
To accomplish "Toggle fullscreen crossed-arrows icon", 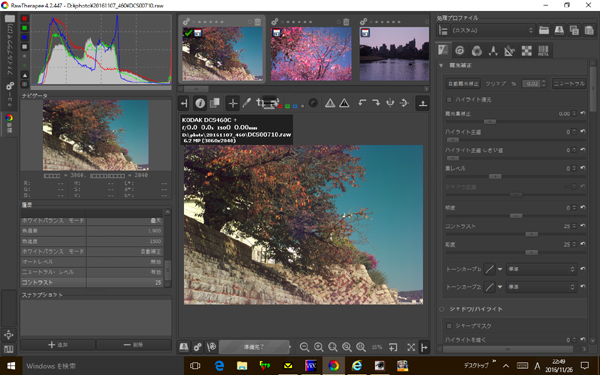I will click(x=411, y=347).
